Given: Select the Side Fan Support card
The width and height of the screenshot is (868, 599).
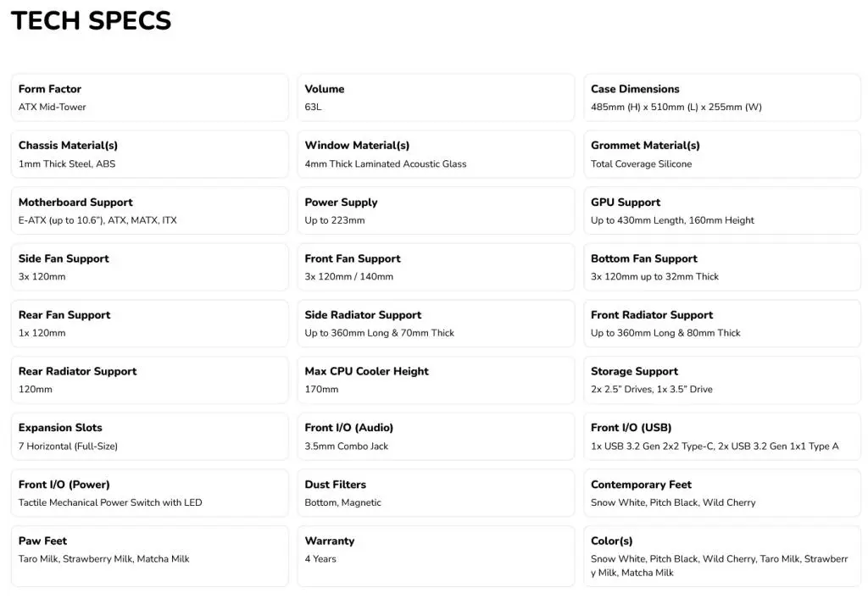Looking at the screenshot, I should tap(149, 267).
